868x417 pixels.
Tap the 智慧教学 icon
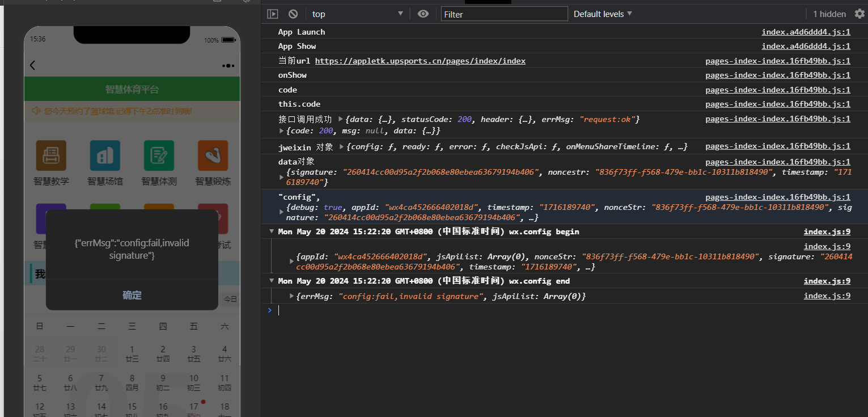[x=51, y=155]
